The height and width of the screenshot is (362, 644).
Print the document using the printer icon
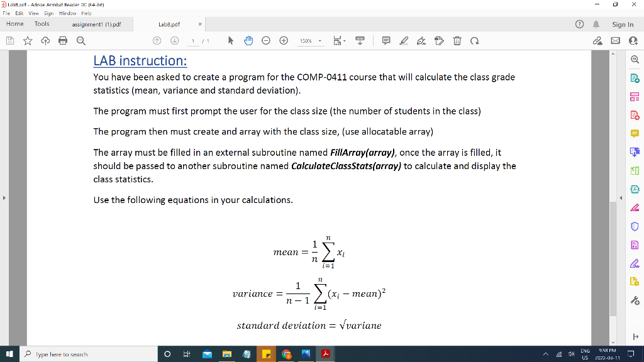[63, 41]
